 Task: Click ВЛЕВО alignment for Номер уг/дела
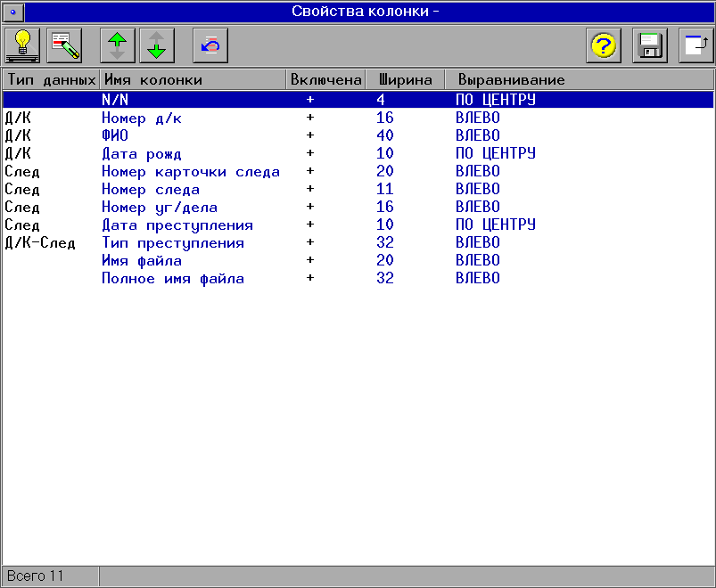[478, 206]
